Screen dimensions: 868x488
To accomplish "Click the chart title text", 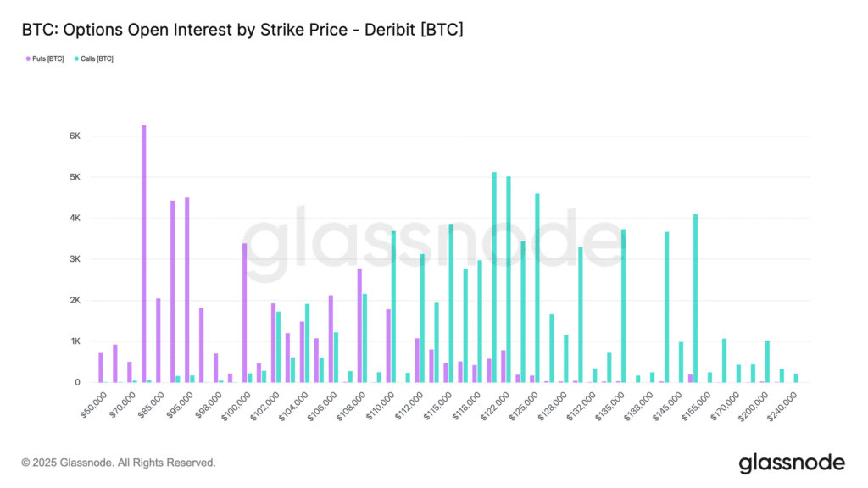I will point(242,30).
